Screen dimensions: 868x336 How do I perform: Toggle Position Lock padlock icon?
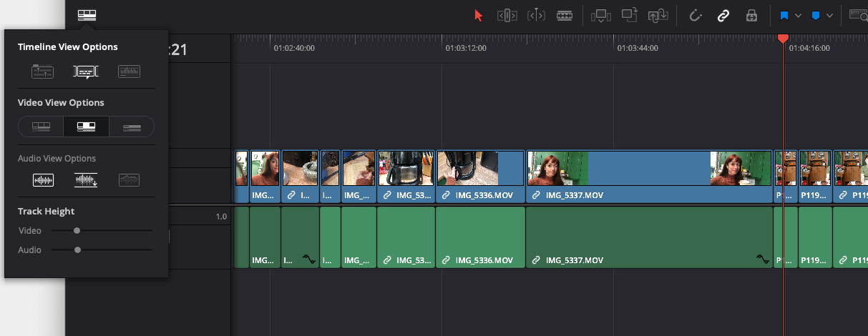(751, 15)
